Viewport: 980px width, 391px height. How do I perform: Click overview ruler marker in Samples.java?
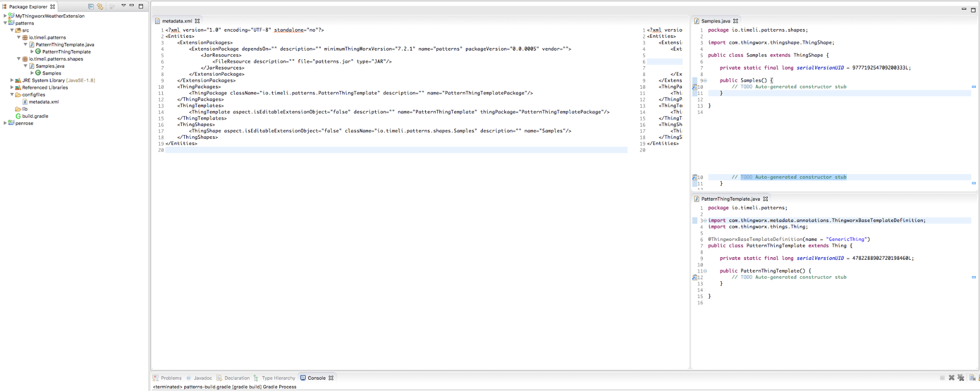point(974,87)
